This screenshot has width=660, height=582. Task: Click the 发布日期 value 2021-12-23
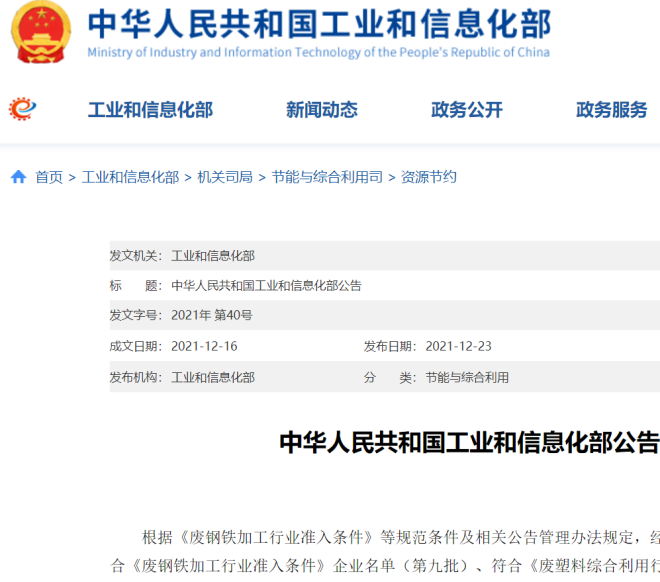[x=458, y=347]
